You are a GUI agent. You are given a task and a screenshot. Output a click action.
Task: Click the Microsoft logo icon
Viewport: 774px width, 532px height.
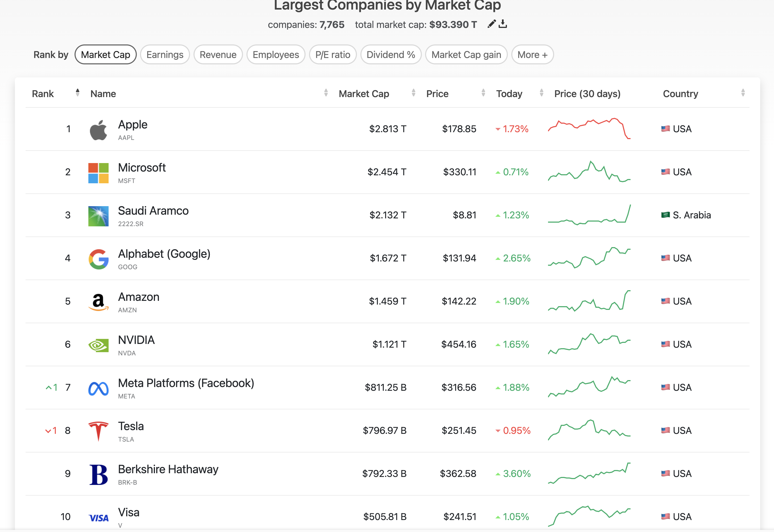click(x=98, y=173)
